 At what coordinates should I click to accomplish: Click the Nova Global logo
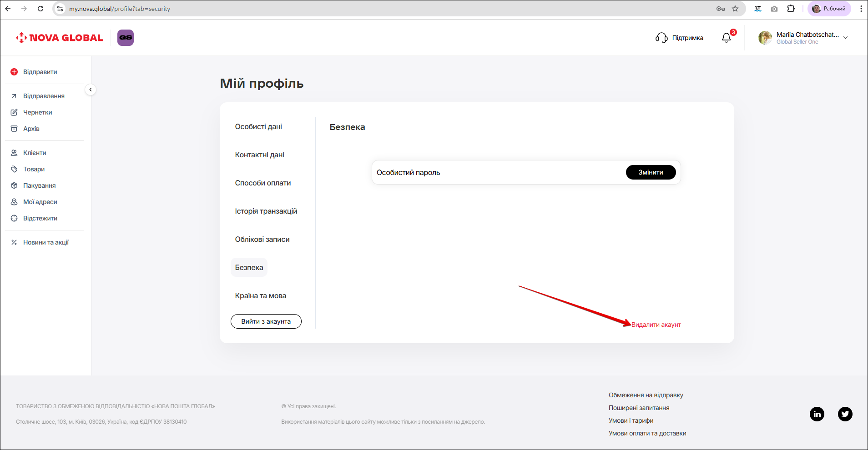click(x=60, y=38)
